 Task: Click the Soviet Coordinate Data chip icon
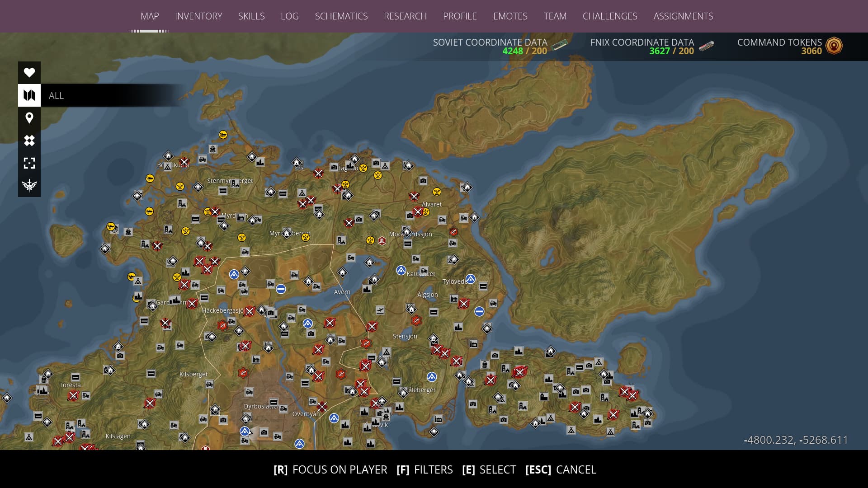click(559, 45)
